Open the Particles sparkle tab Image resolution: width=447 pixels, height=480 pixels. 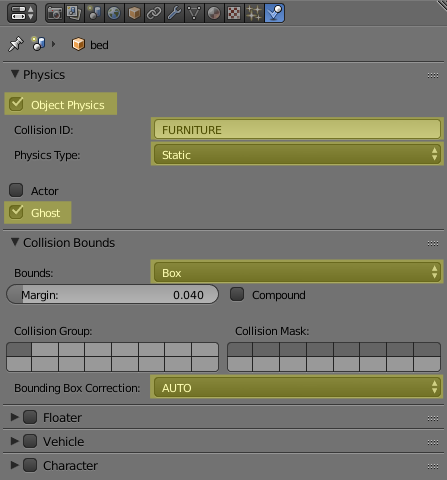[x=254, y=13]
